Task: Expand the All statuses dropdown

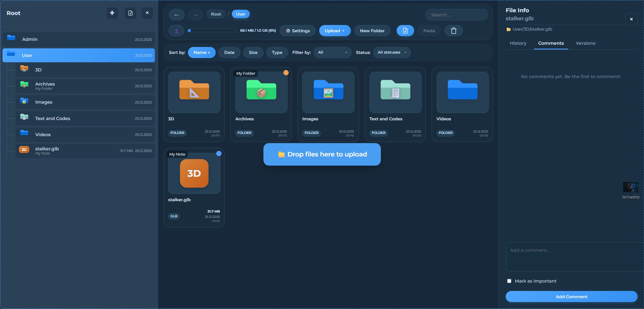Action: pyautogui.click(x=392, y=53)
